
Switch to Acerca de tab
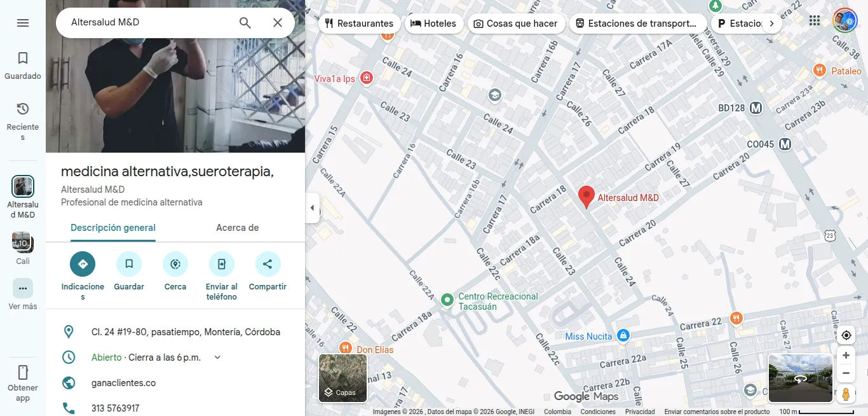pos(238,228)
